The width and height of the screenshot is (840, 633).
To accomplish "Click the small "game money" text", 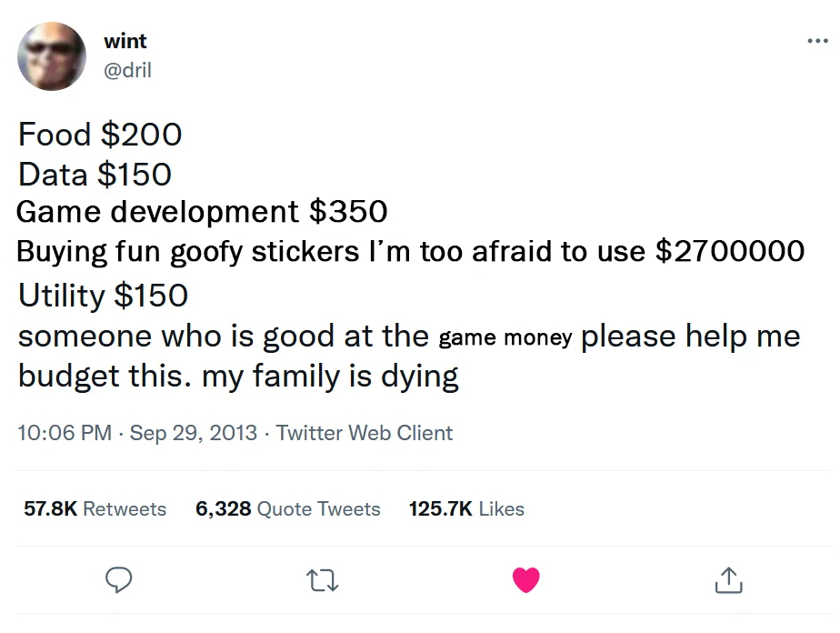I will (505, 338).
